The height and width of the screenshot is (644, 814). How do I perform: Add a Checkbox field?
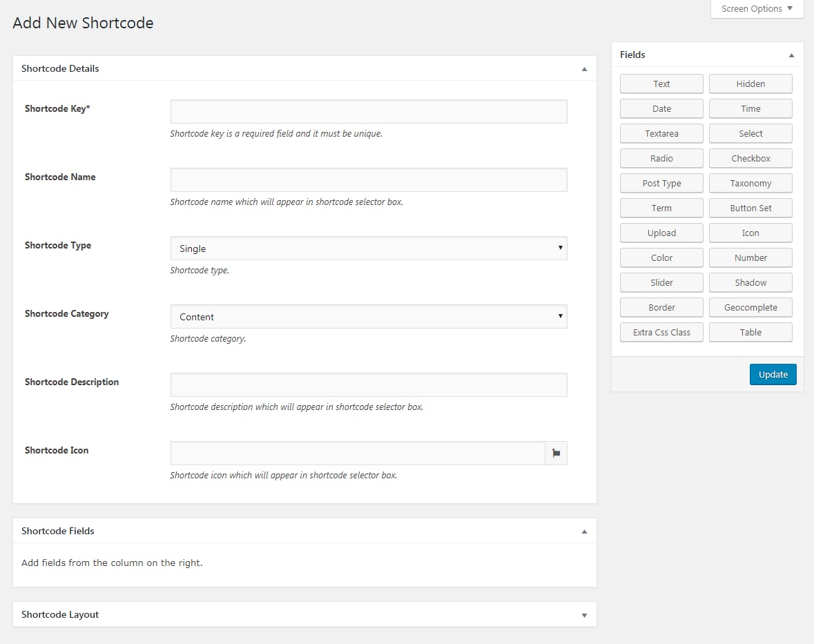coord(750,159)
